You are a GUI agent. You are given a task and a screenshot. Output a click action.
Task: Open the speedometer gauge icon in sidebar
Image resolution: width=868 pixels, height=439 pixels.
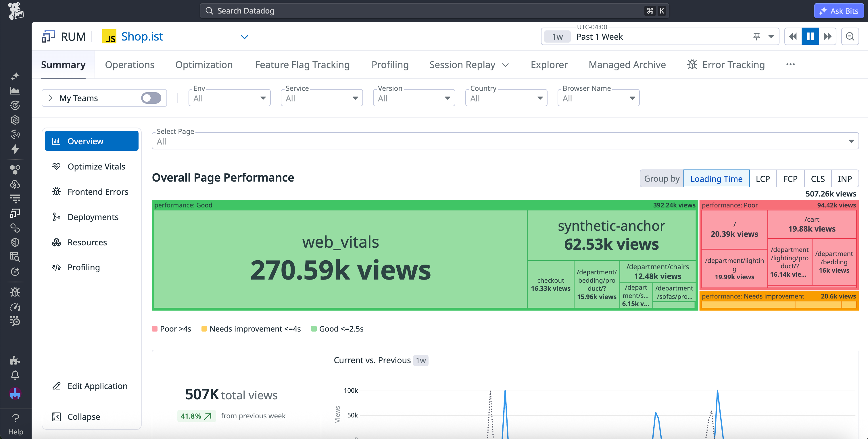tap(15, 307)
